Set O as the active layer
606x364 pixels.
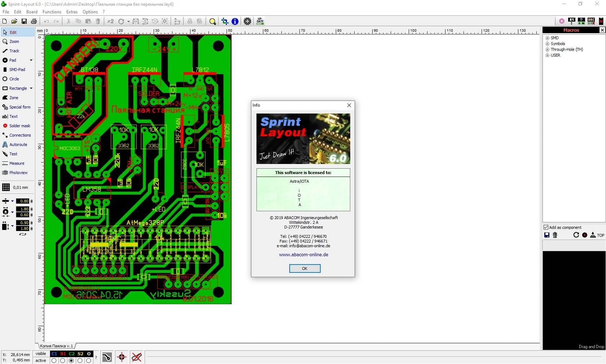[x=89, y=360]
